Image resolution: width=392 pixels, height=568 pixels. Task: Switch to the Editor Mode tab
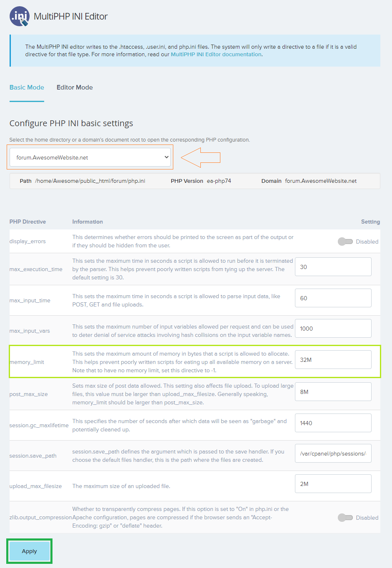tap(75, 87)
